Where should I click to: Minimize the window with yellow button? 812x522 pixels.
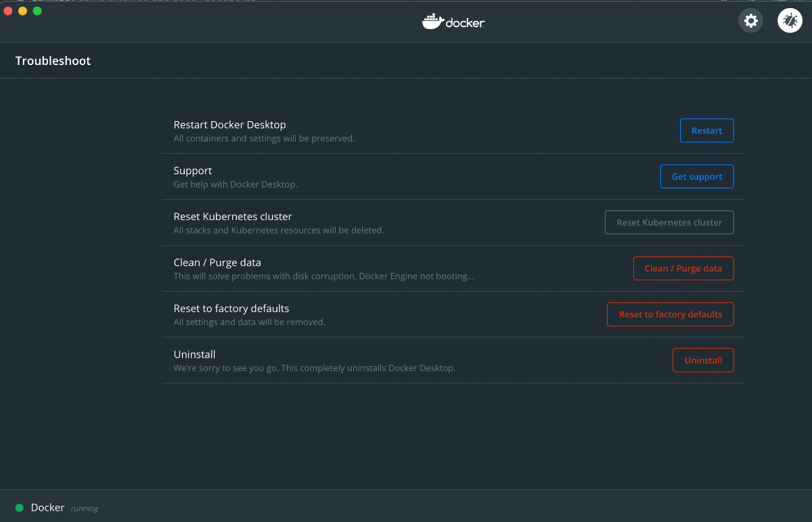tap(22, 11)
